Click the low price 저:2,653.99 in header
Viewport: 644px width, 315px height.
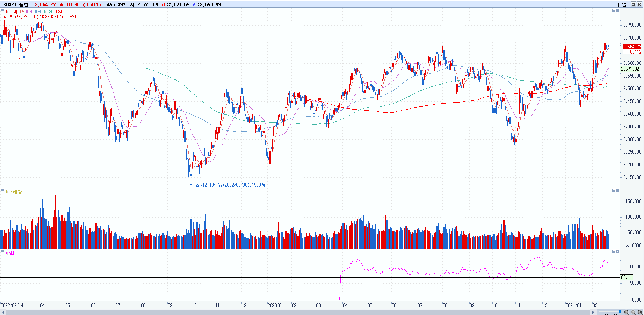pyautogui.click(x=207, y=4)
